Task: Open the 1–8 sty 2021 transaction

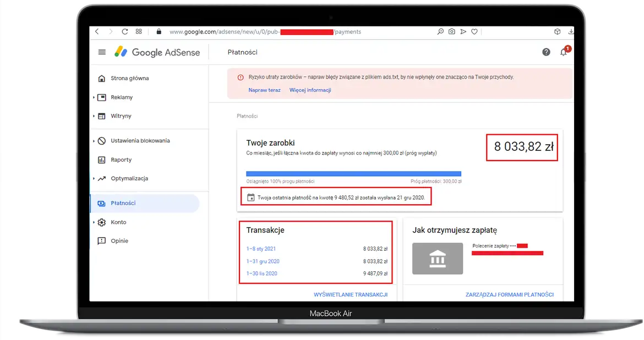Action: coord(261,249)
